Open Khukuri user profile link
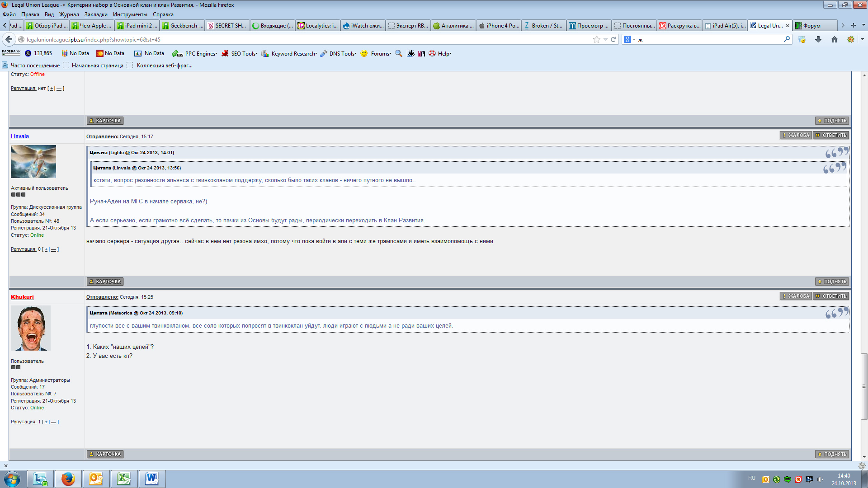This screenshot has height=488, width=868. coord(22,297)
